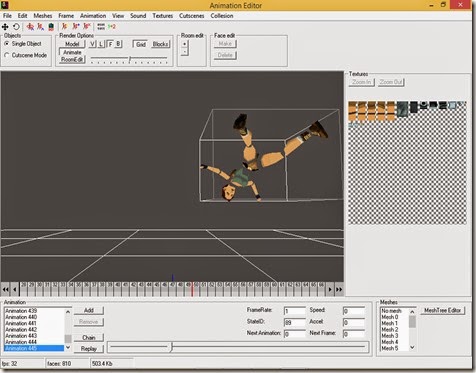Toggle the B render option

point(118,44)
